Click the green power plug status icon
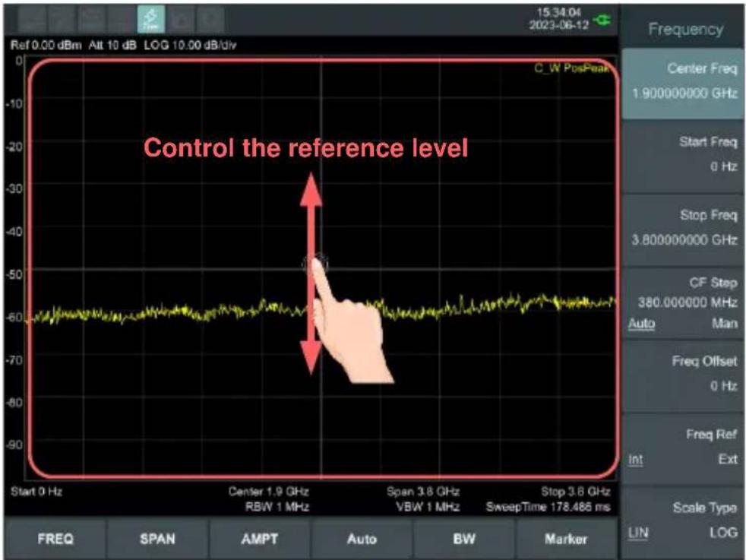 click(602, 20)
